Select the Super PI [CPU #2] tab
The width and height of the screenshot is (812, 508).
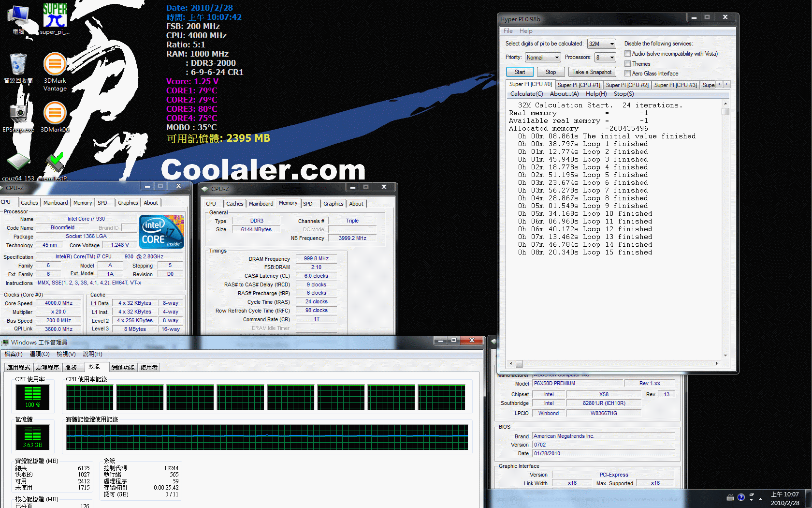pyautogui.click(x=627, y=85)
